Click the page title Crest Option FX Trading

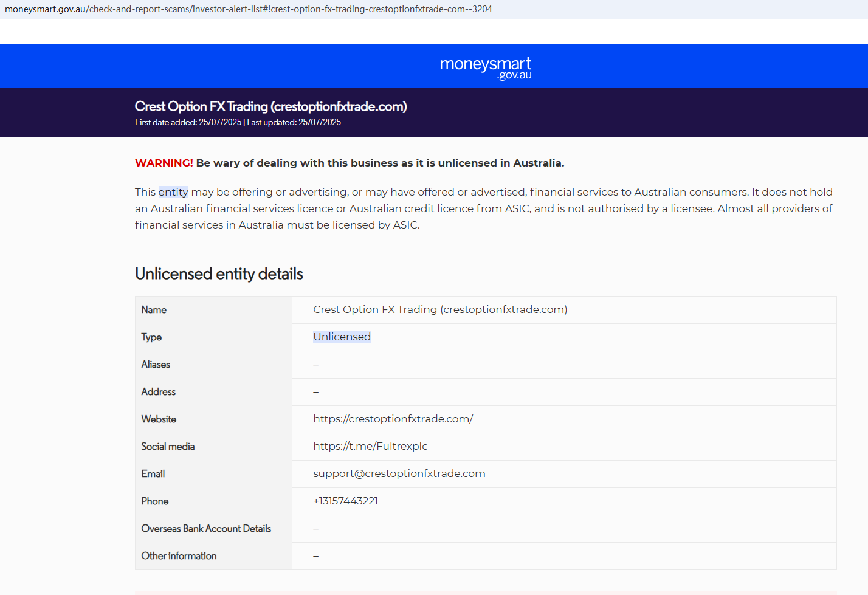click(271, 106)
